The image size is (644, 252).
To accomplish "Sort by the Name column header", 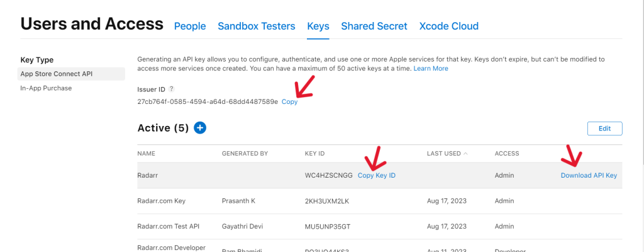I will [146, 154].
